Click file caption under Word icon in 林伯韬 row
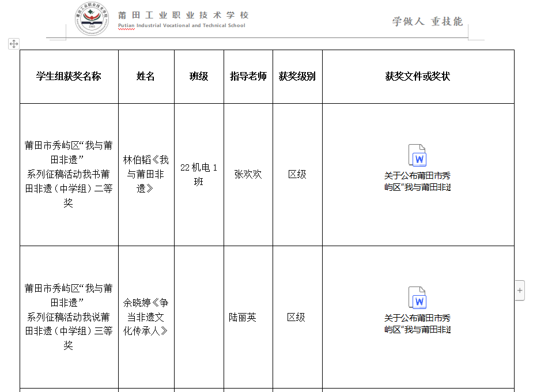Image resolution: width=533 pixels, height=392 pixels. 417,182
